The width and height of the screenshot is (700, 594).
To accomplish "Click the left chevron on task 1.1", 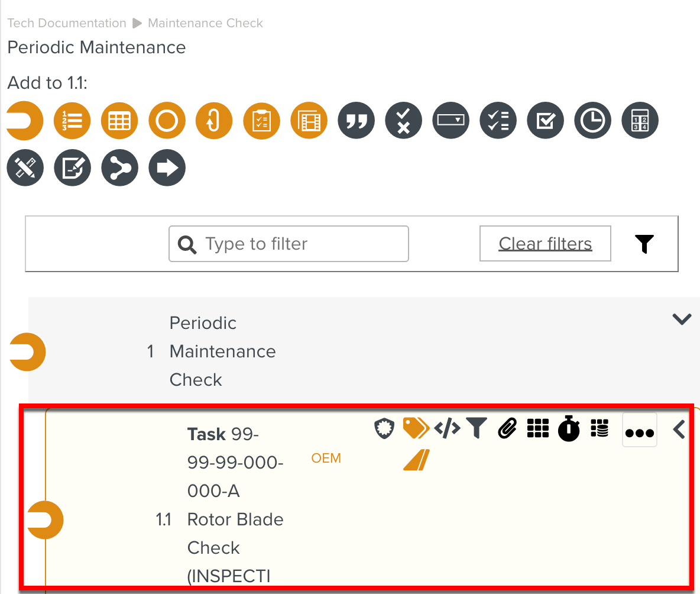I will click(679, 430).
